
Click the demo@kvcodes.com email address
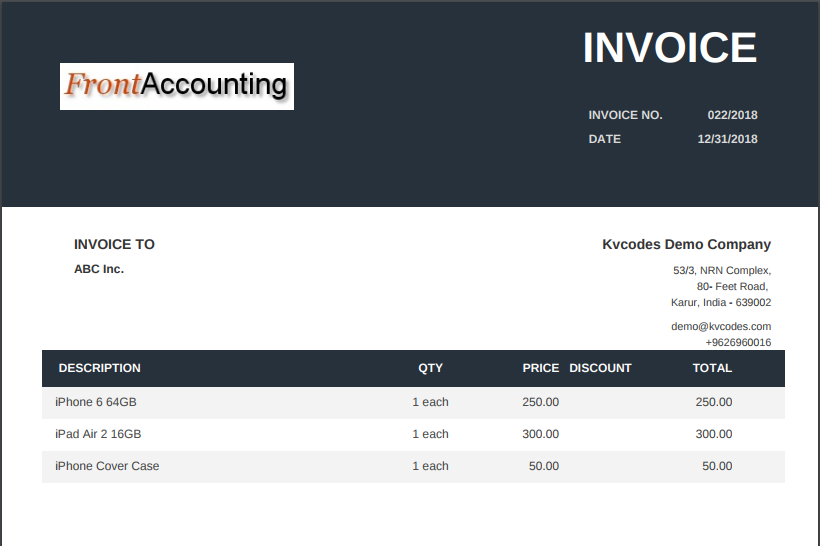point(721,326)
